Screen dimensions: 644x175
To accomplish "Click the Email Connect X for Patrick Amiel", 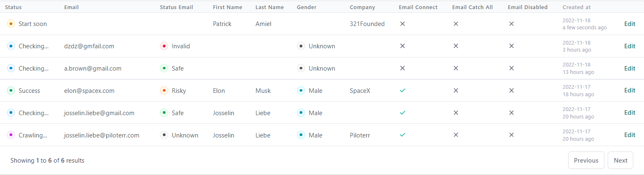I will coord(403,24).
